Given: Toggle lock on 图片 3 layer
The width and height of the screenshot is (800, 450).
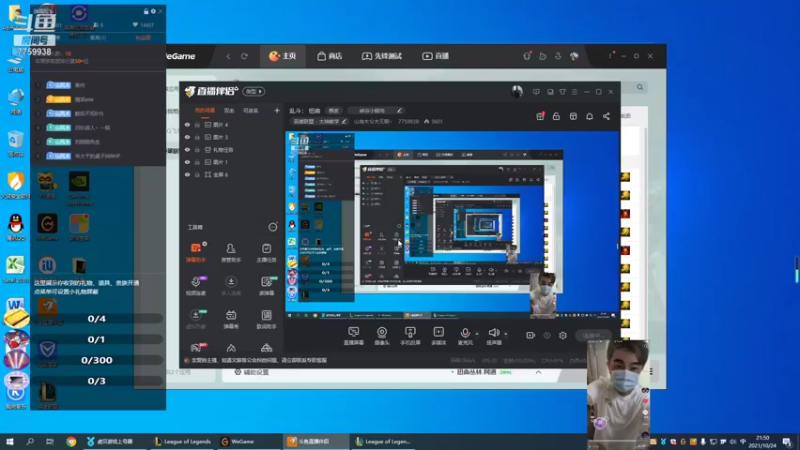Looking at the screenshot, I should point(197,137).
